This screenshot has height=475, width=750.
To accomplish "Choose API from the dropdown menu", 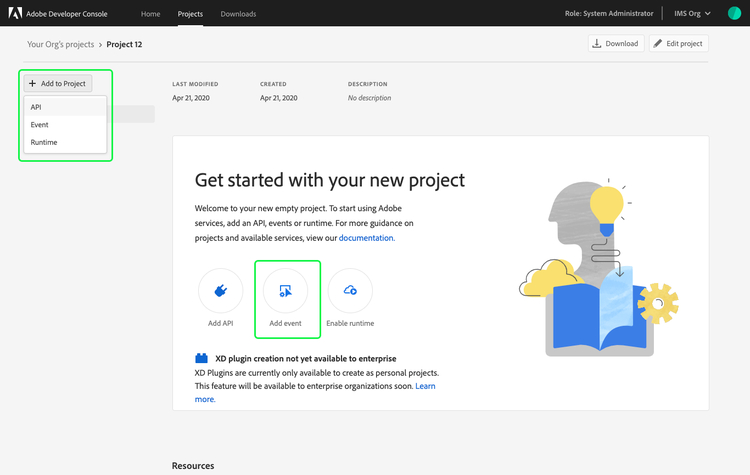I will [x=65, y=107].
